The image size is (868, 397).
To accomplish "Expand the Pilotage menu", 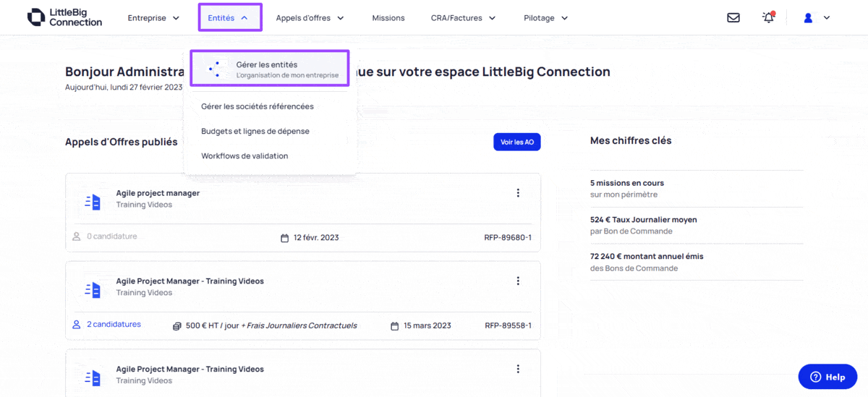I will click(x=546, y=18).
